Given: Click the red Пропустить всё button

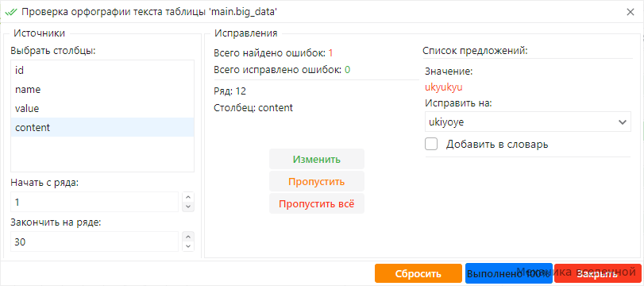Looking at the screenshot, I should coord(317,204).
